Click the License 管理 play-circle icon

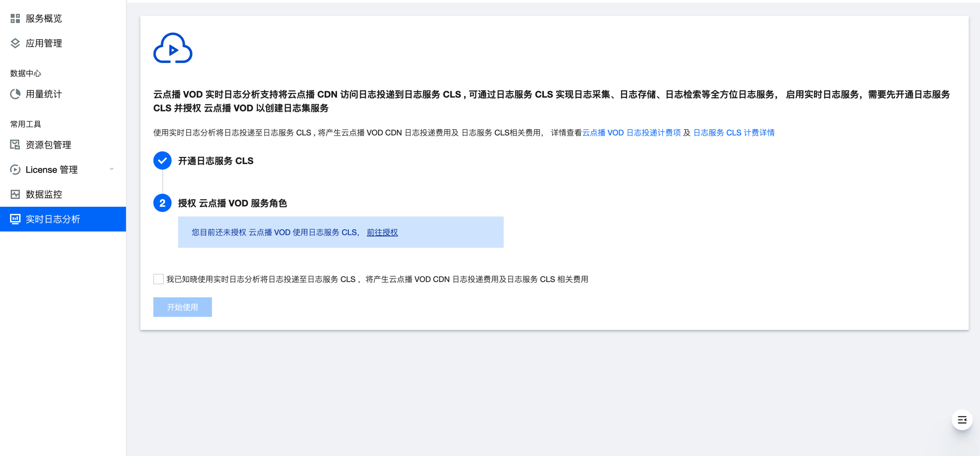click(15, 169)
